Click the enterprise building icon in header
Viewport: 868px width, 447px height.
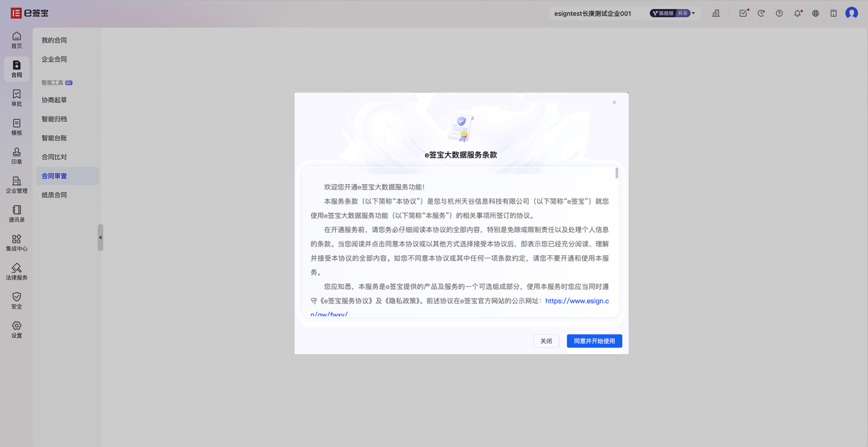click(x=716, y=13)
